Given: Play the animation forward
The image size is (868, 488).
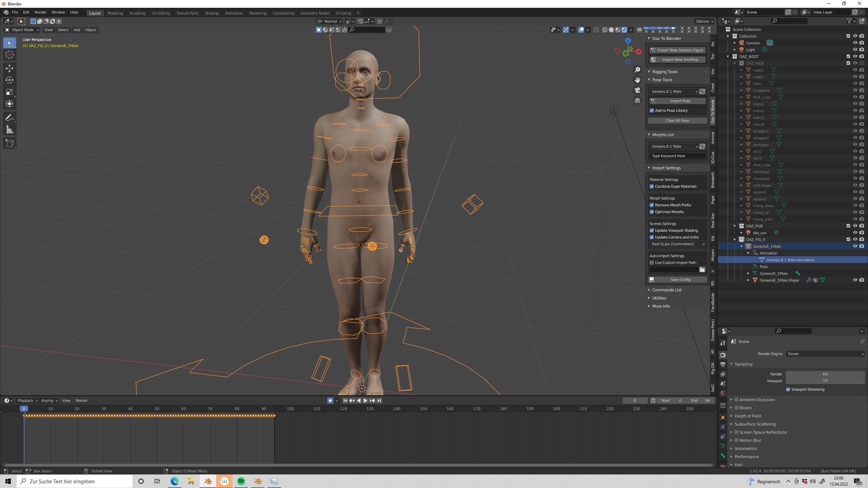Looking at the screenshot, I should click(366, 401).
